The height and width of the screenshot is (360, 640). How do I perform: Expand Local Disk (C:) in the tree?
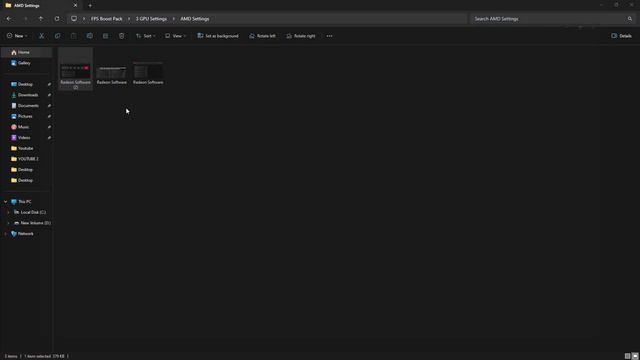pos(9,212)
